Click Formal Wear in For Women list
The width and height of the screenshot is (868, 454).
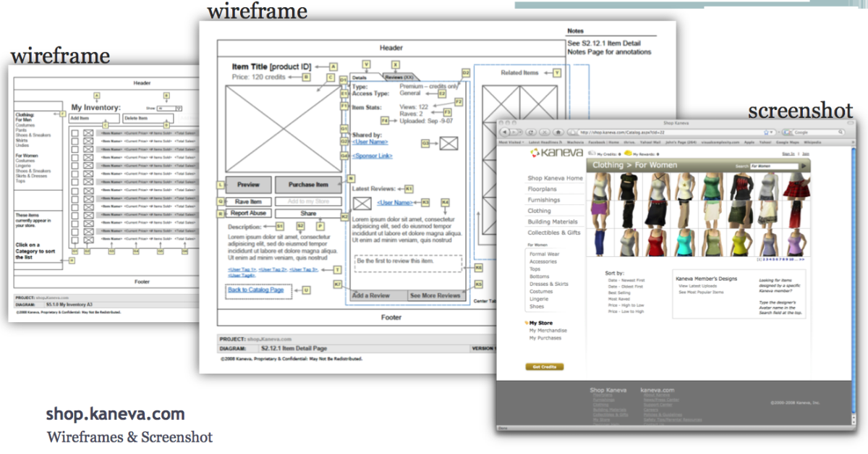tap(545, 254)
